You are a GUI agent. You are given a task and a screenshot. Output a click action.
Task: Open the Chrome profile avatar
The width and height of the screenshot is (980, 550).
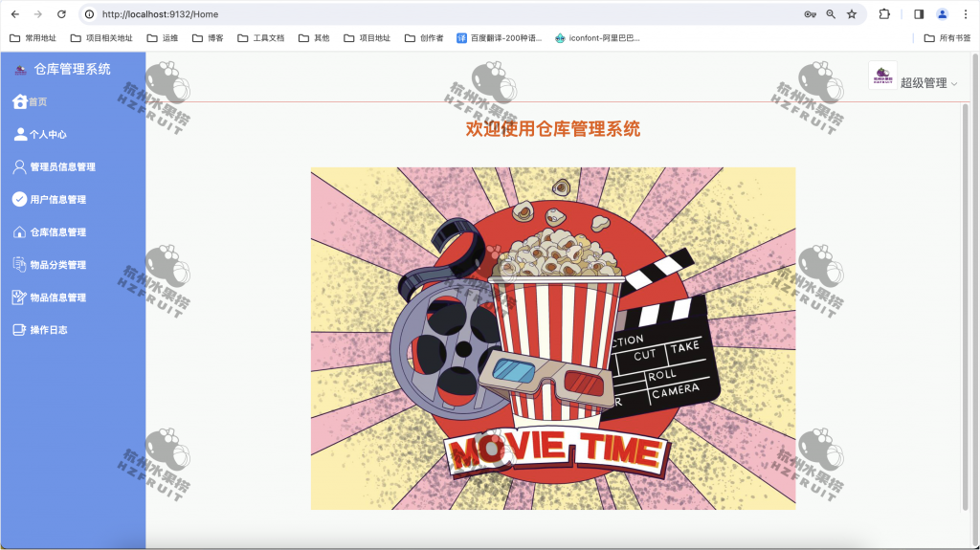(x=942, y=13)
